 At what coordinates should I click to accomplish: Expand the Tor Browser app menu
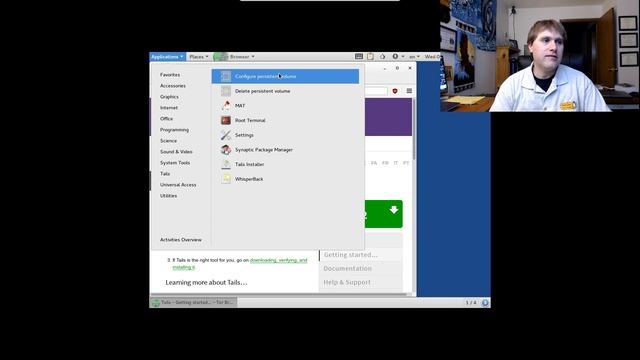point(234,57)
